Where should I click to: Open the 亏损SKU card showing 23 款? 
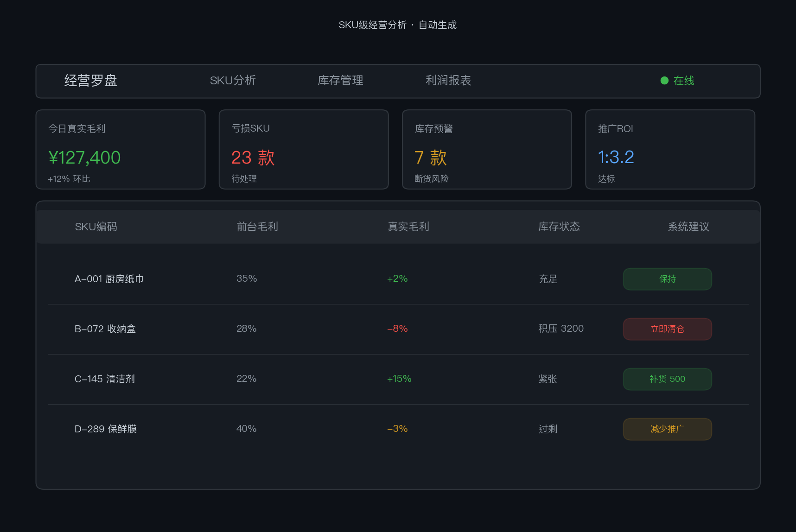point(304,149)
